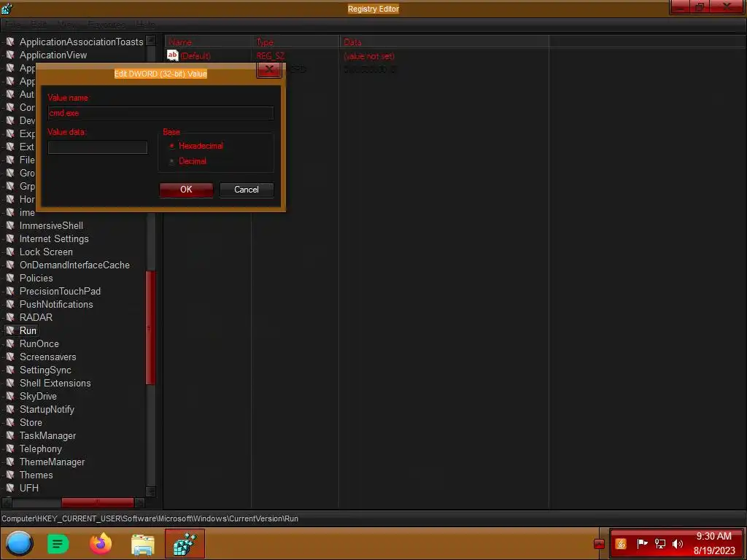Image resolution: width=747 pixels, height=560 pixels.
Task: Click the key icon beside ApplicationView
Action: (10, 55)
